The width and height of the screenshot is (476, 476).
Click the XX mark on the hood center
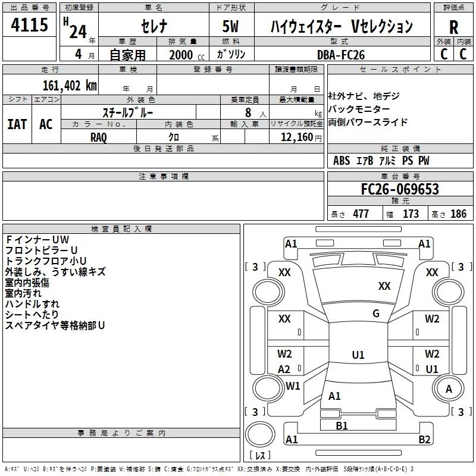[384, 286]
